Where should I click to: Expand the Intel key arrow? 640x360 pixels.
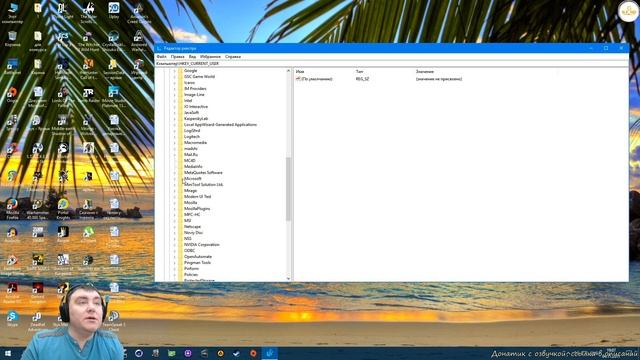[x=174, y=100]
